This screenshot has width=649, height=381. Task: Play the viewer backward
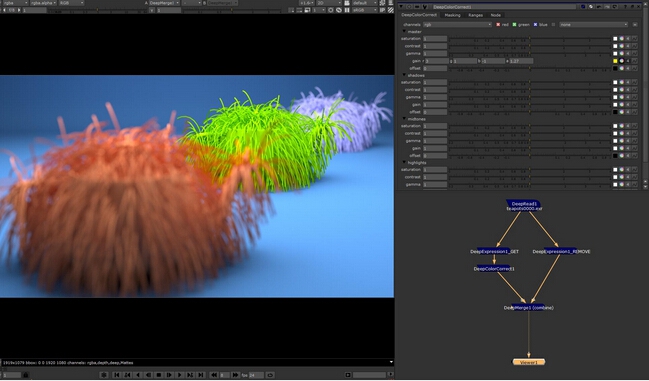[x=138, y=375]
